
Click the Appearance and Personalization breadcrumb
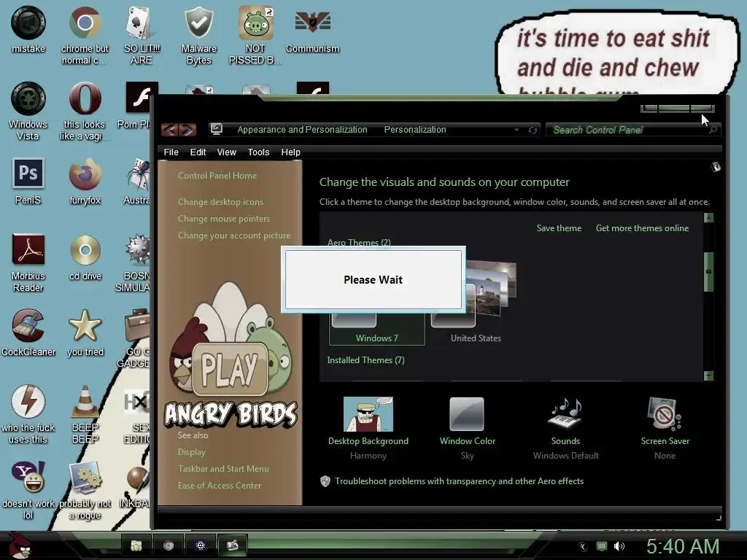[302, 130]
